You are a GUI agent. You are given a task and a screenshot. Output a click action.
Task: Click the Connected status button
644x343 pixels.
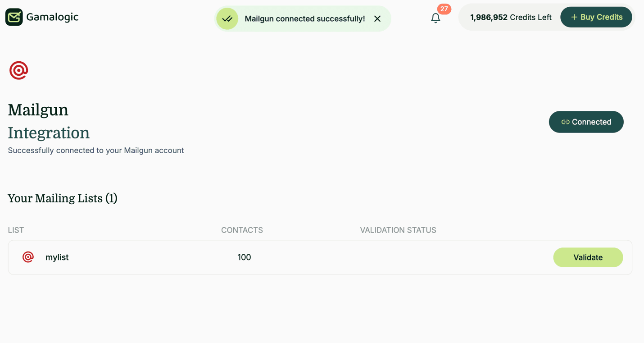tap(586, 122)
